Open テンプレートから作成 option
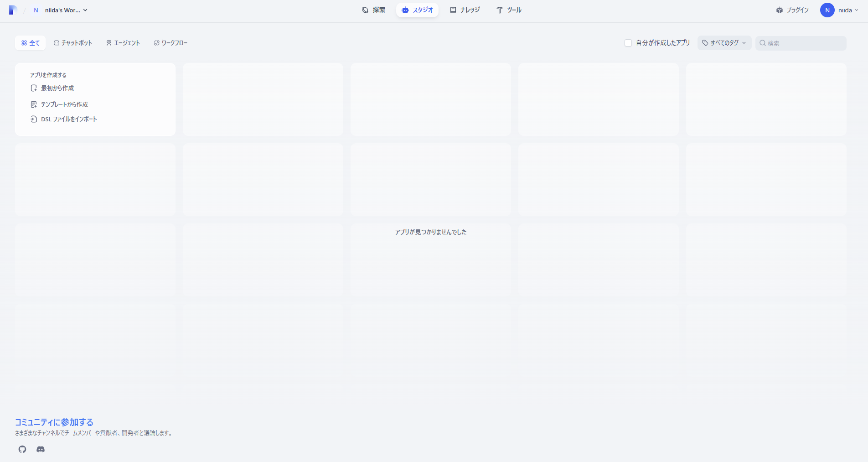Image resolution: width=868 pixels, height=462 pixels. pos(64,104)
